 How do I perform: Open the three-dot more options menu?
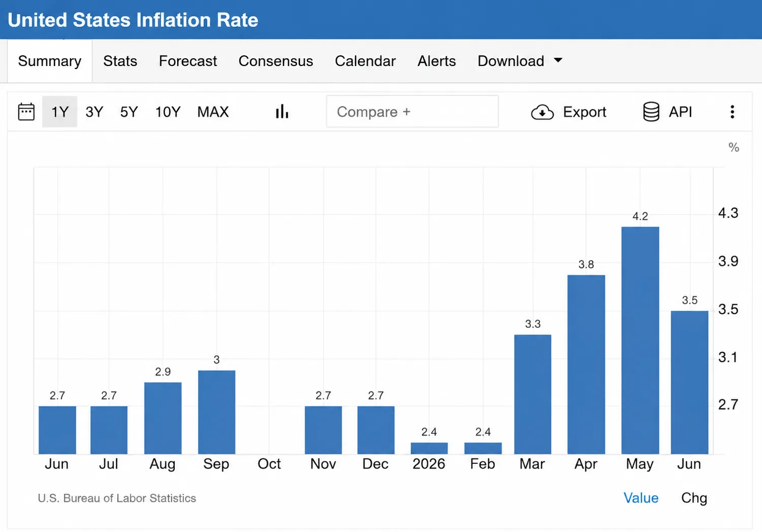732,112
